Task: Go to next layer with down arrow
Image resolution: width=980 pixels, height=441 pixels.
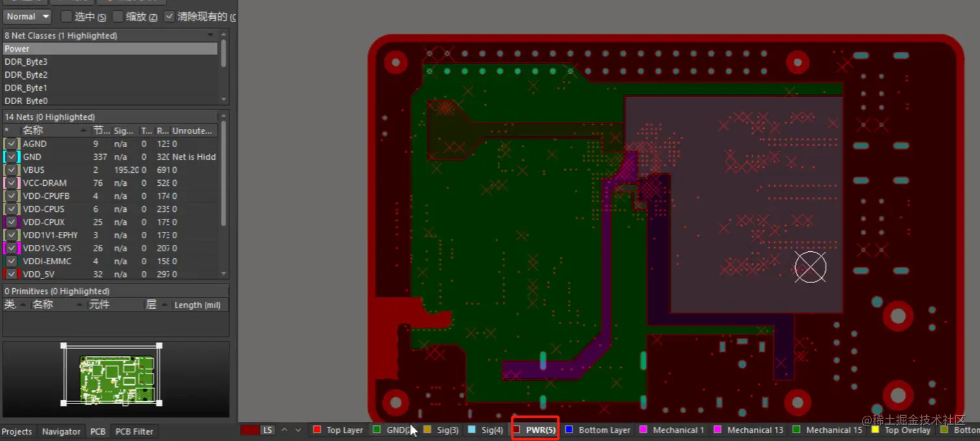Action: click(298, 430)
